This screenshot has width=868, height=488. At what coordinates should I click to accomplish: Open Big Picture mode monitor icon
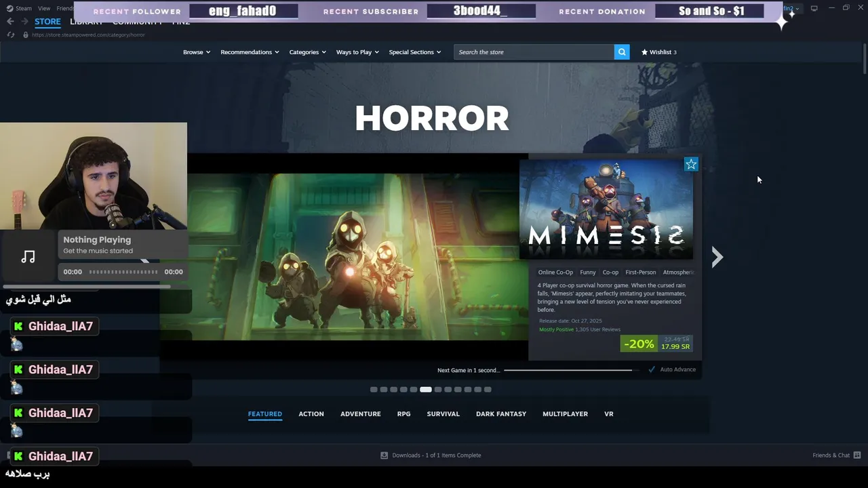click(x=814, y=8)
